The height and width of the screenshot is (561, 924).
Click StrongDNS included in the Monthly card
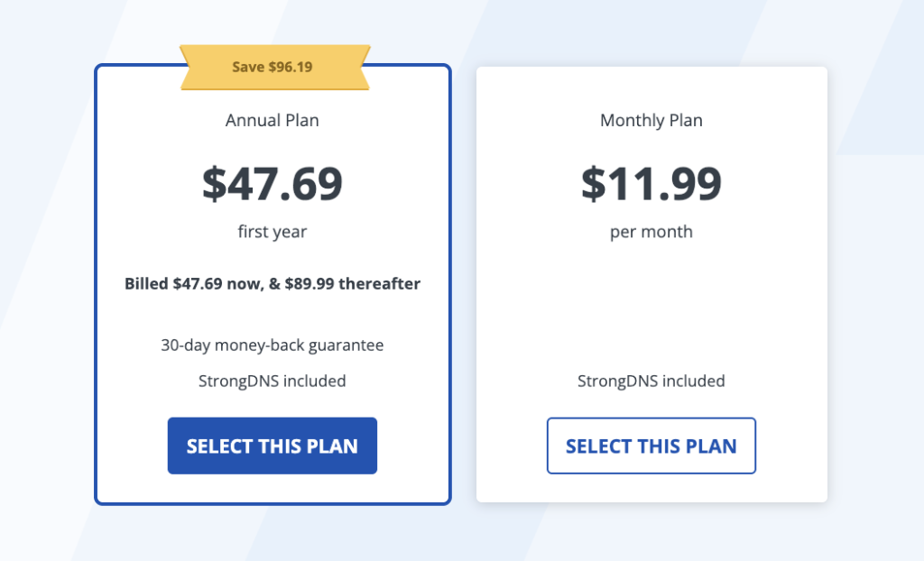(x=651, y=381)
